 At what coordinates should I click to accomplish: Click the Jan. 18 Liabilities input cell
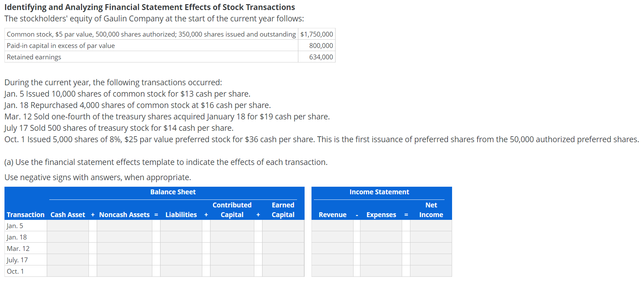click(181, 237)
